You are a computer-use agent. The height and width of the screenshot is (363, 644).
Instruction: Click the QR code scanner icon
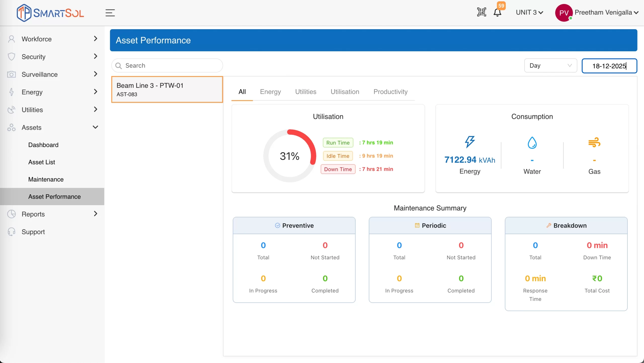click(x=481, y=12)
